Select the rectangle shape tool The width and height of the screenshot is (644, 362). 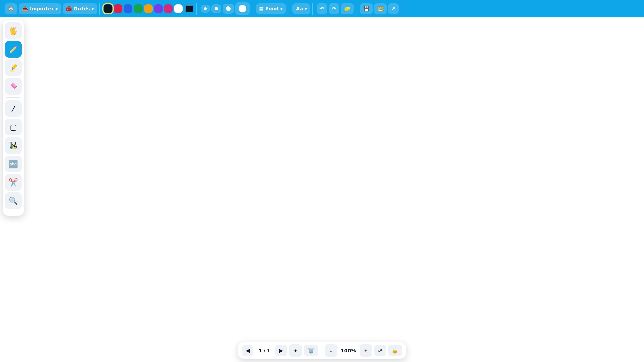(x=13, y=127)
